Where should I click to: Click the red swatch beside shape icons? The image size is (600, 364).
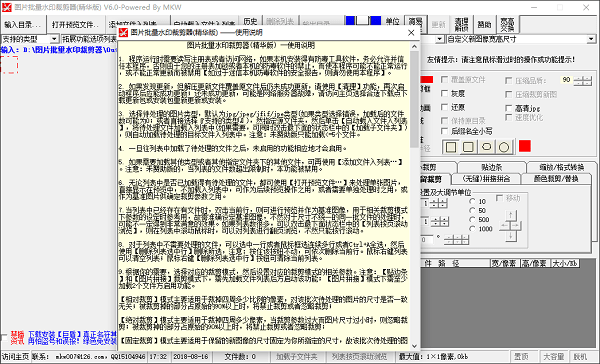coord(525,146)
